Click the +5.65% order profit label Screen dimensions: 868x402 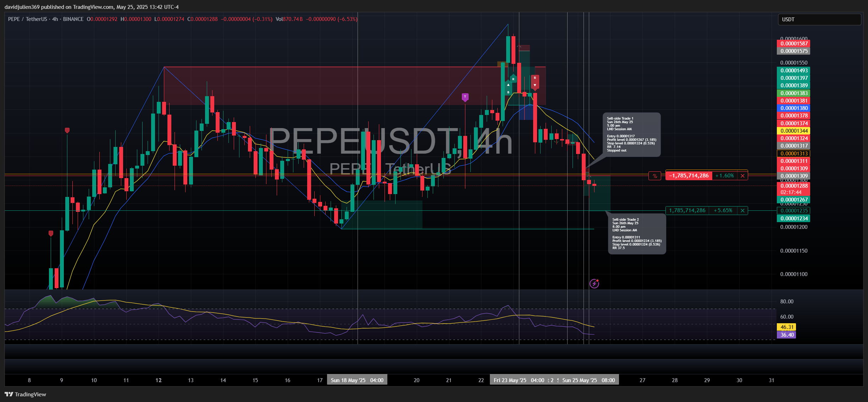pos(723,210)
